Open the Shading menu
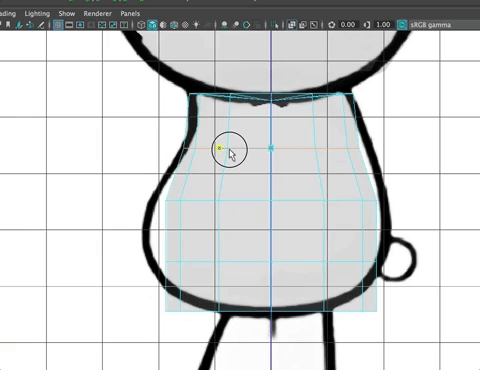This screenshot has height=370, width=480. click(x=7, y=14)
